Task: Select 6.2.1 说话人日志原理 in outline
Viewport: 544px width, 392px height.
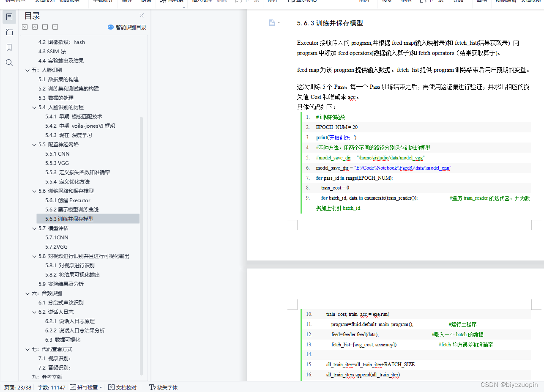Action: (70, 321)
